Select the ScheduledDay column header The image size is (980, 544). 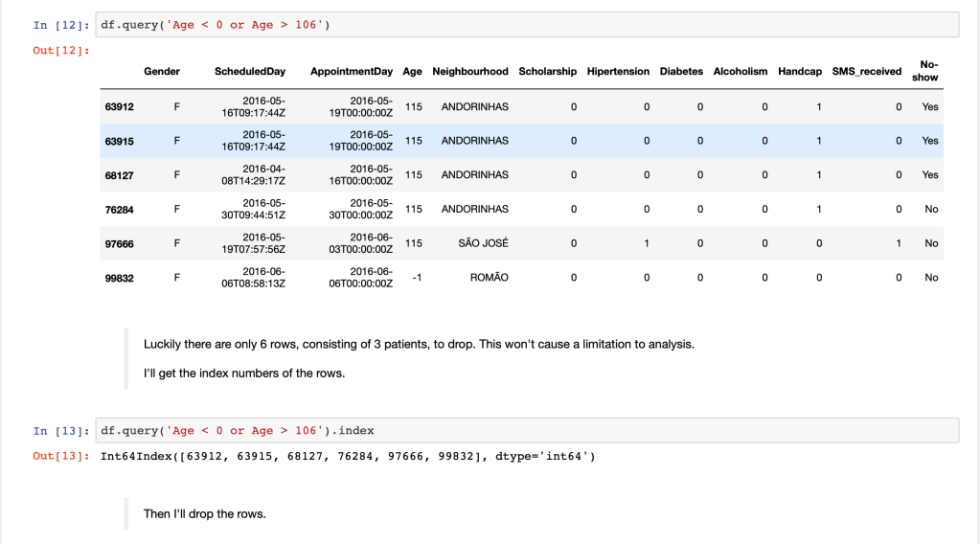pos(250,72)
